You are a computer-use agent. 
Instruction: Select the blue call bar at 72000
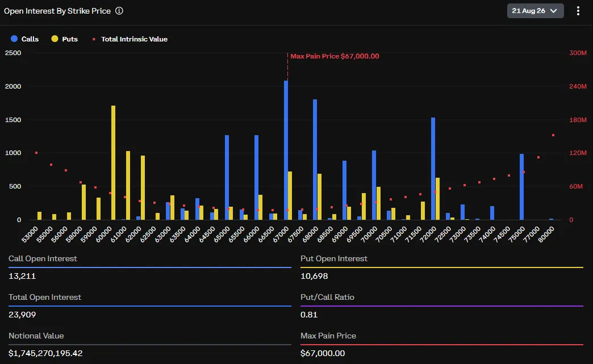(433, 169)
